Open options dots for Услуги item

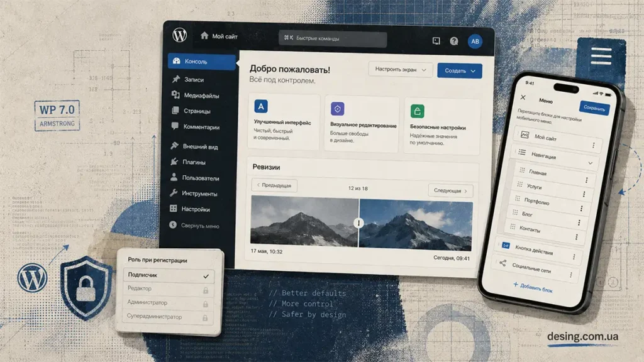[x=584, y=194]
